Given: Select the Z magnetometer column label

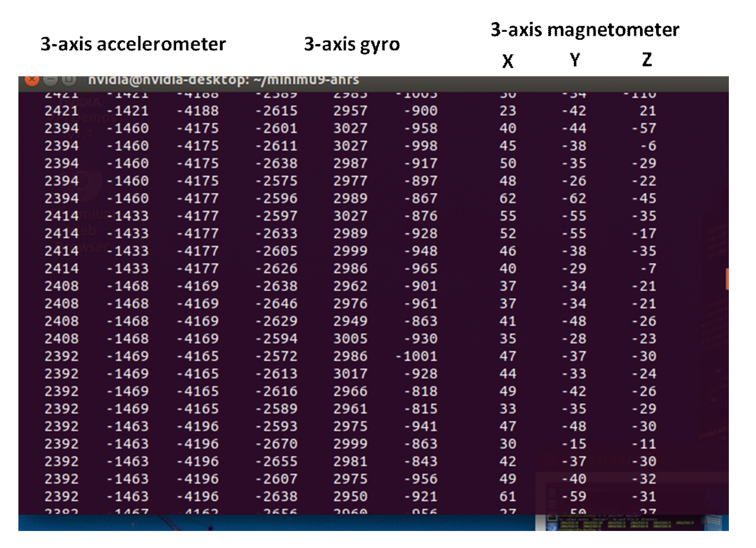Looking at the screenshot, I should (647, 60).
